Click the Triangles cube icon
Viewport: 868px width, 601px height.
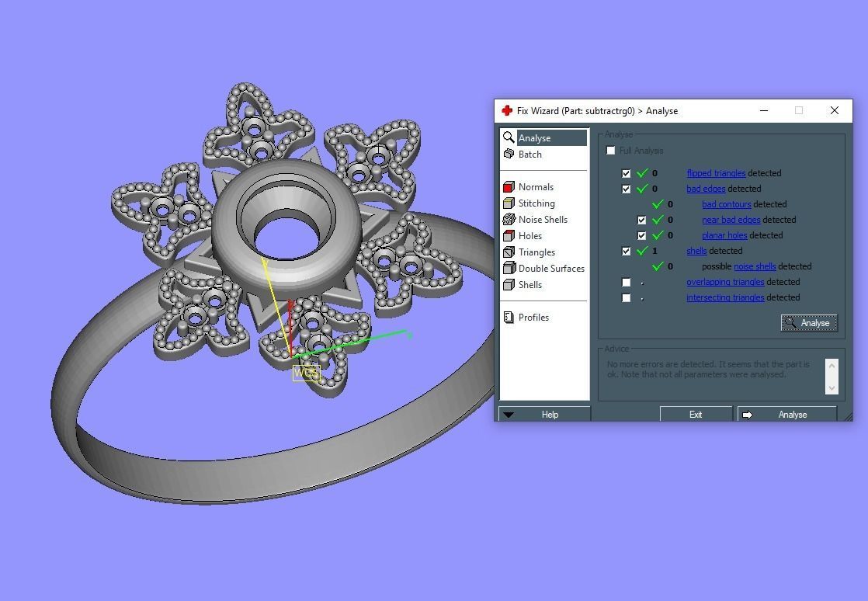click(509, 252)
